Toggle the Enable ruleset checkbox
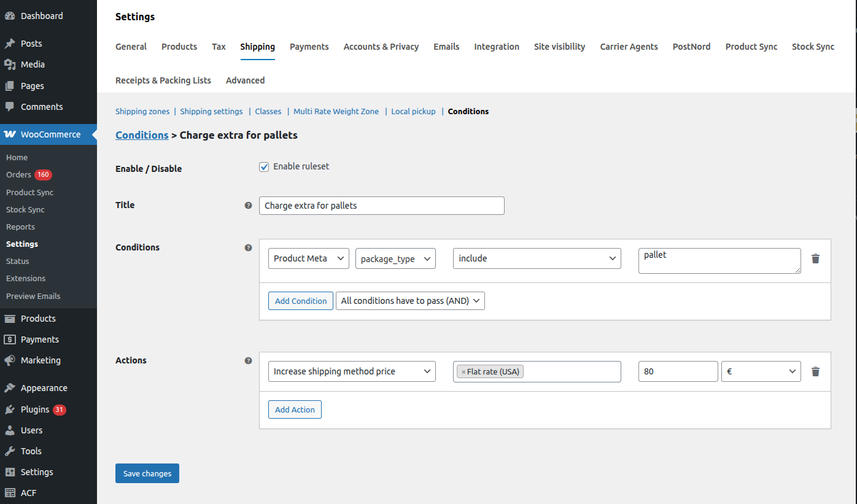The width and height of the screenshot is (857, 504). pyautogui.click(x=264, y=167)
